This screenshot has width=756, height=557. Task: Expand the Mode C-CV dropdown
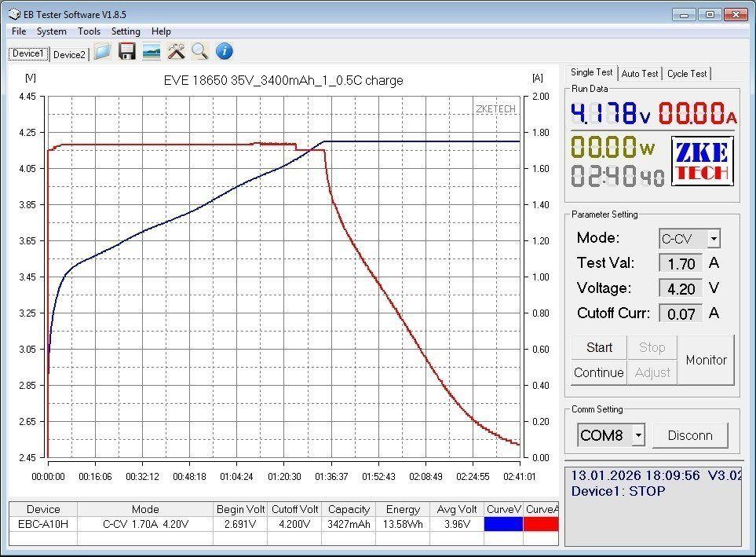713,239
